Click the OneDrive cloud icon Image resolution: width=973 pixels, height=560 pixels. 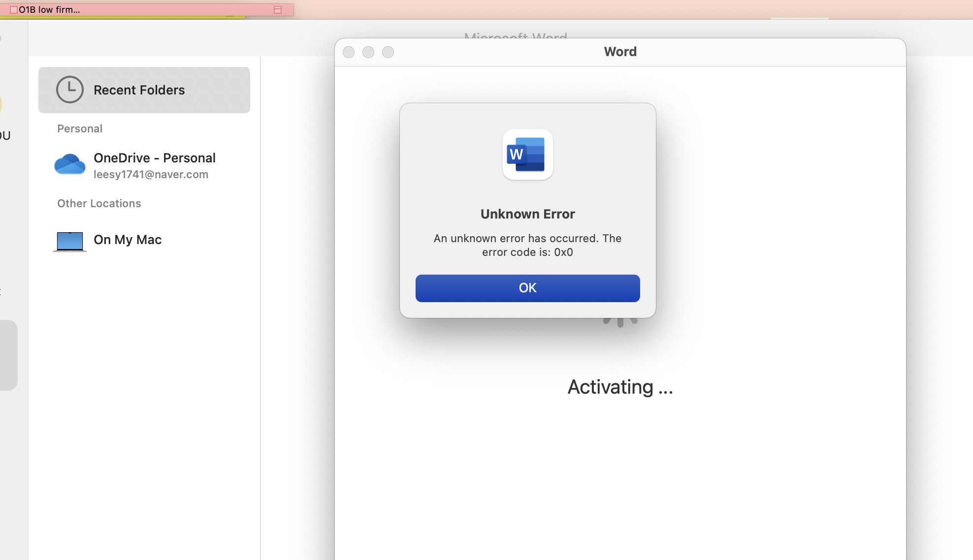tap(69, 164)
